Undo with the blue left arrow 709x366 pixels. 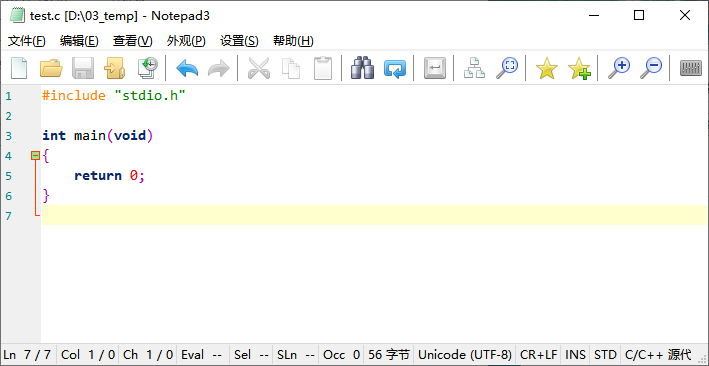click(x=187, y=68)
